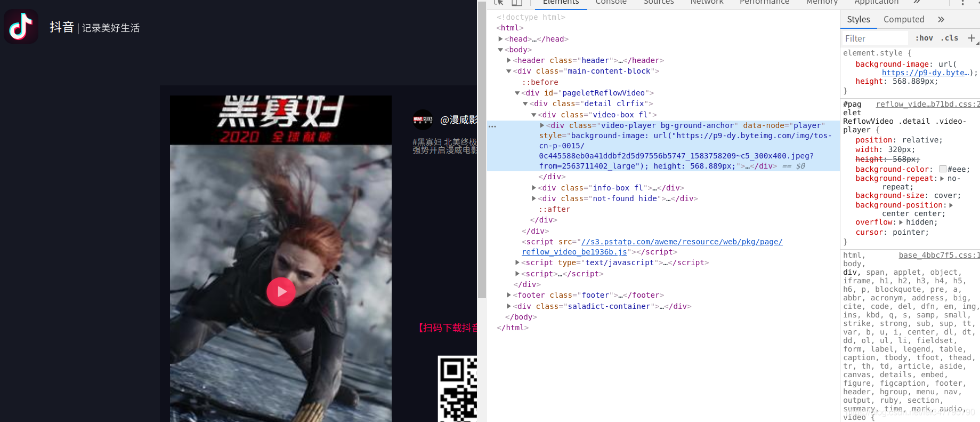980x422 pixels.
Task: Open the p9-dy.byte background-image URL link
Action: pyautogui.click(x=925, y=73)
